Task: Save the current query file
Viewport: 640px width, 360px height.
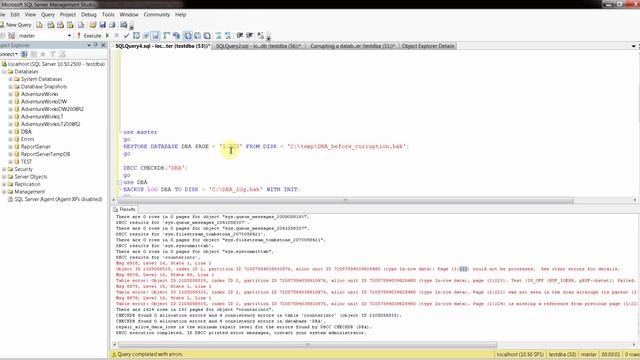Action: 102,25
